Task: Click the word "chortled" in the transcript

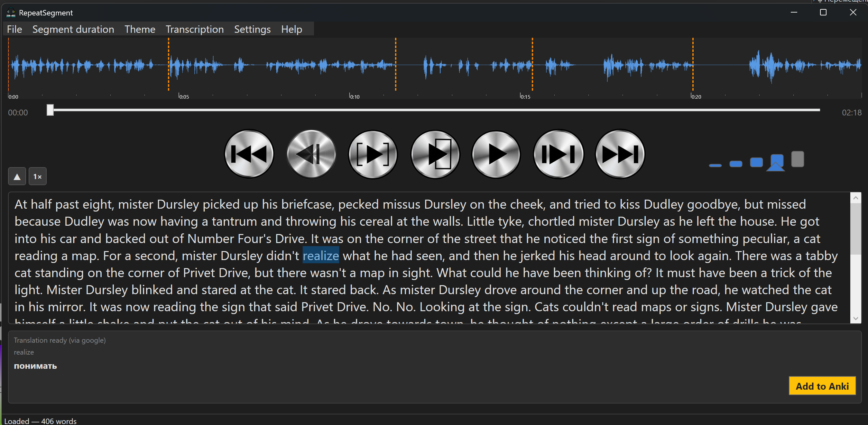Action: (551, 222)
